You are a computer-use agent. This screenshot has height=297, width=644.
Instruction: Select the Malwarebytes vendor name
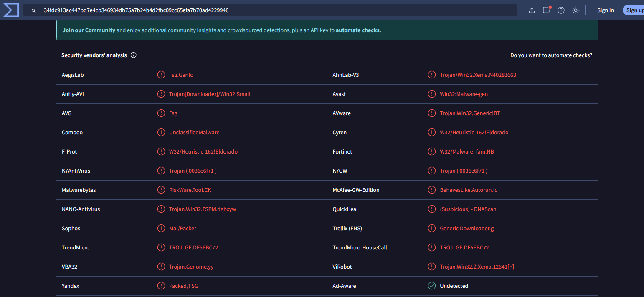pyautogui.click(x=79, y=190)
